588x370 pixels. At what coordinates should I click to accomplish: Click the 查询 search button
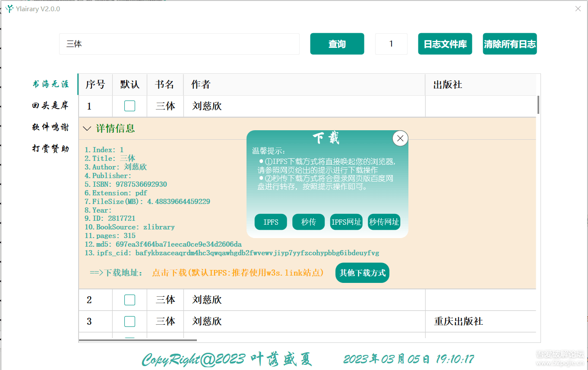[x=337, y=44]
